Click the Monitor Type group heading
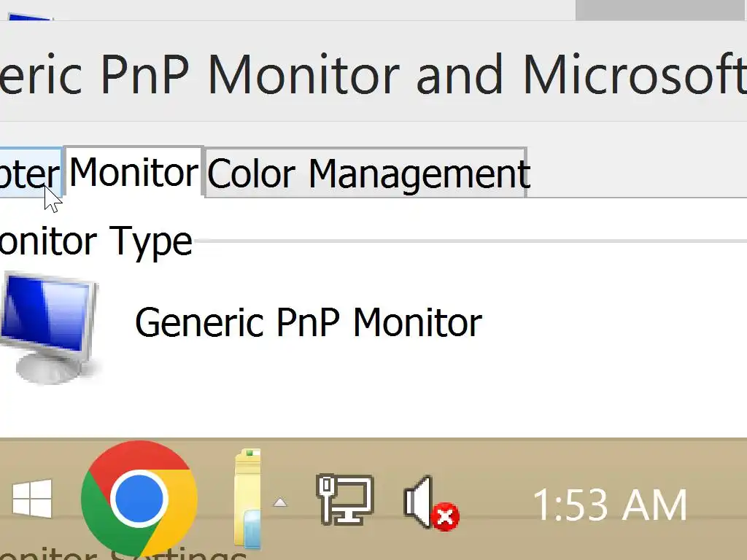This screenshot has width=747, height=560. click(95, 241)
